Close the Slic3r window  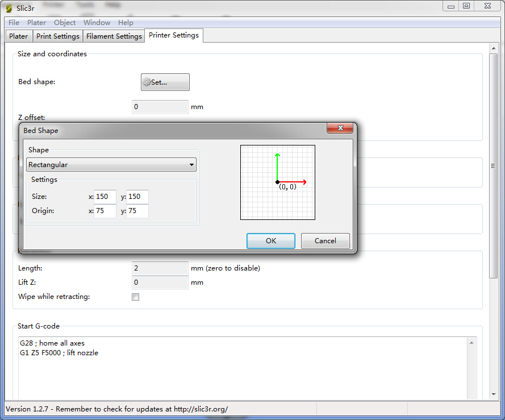pos(487,6)
